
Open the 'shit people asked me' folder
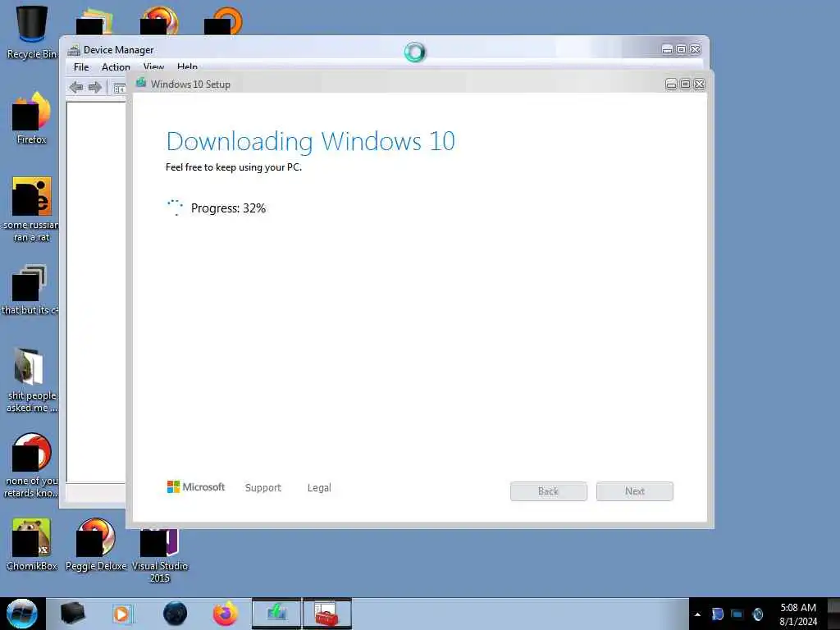(30, 379)
